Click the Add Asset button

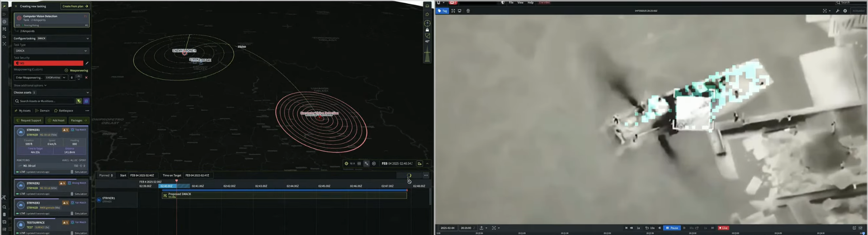56,120
